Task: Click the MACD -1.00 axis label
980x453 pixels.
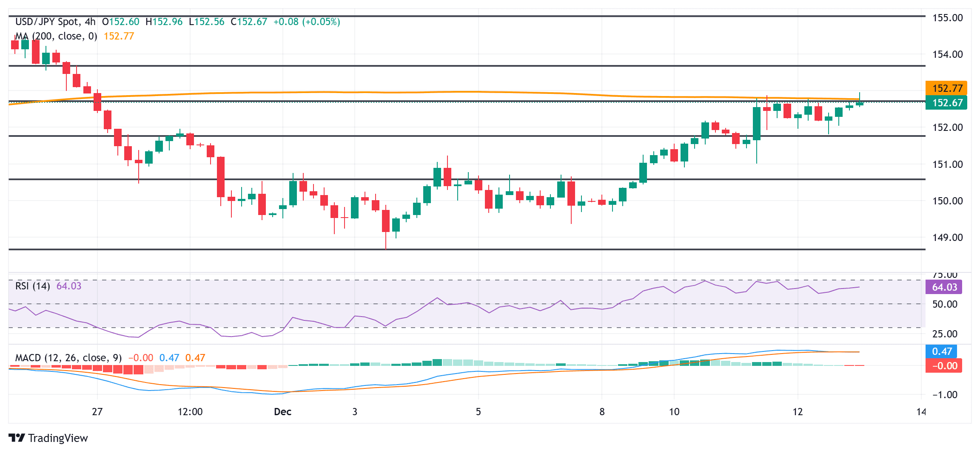Action: pos(945,395)
